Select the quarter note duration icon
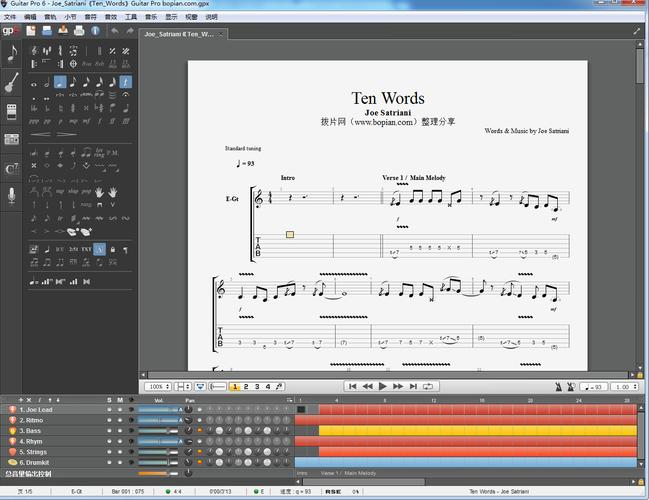Image resolution: width=649 pixels, height=500 pixels. 60,84
